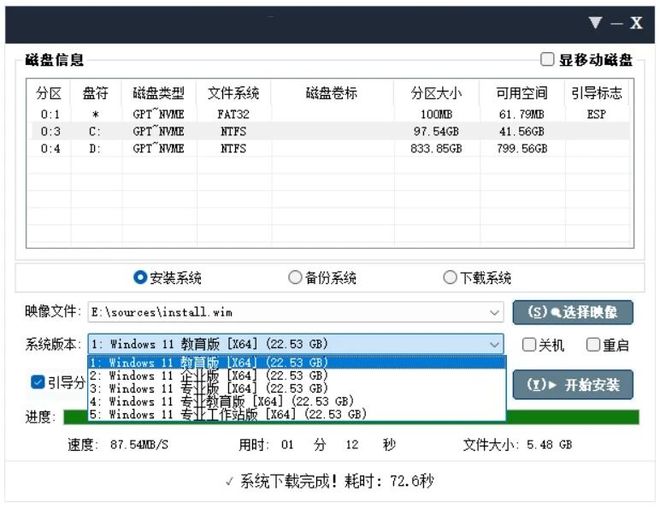Click the 799.56GB free space cell
Screen dimensions: 660x509
522,149
